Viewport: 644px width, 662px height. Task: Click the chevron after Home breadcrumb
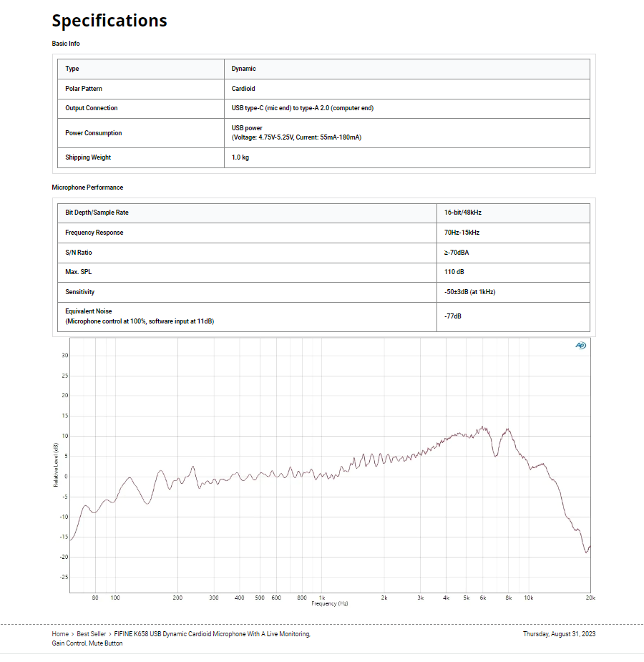tap(73, 634)
